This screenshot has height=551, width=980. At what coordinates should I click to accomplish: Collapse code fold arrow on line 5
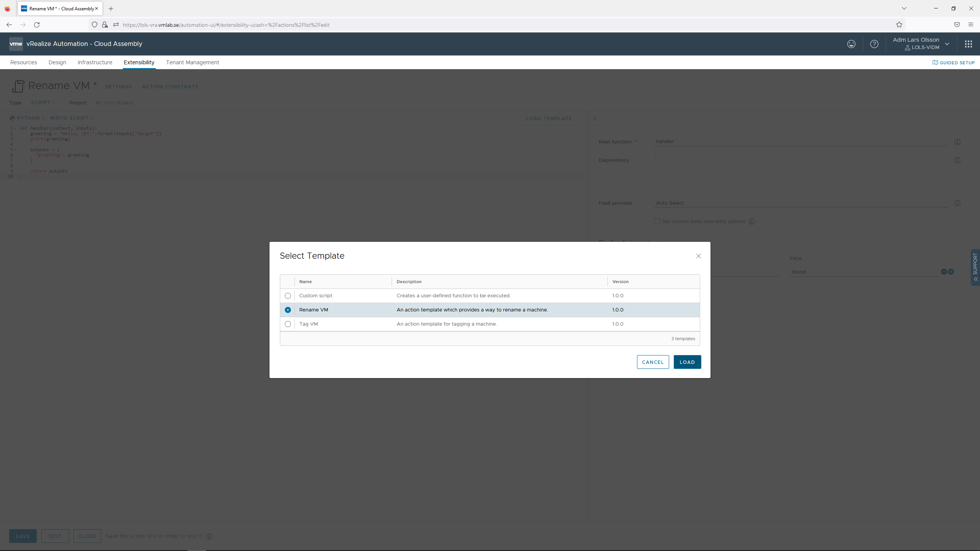click(x=16, y=150)
